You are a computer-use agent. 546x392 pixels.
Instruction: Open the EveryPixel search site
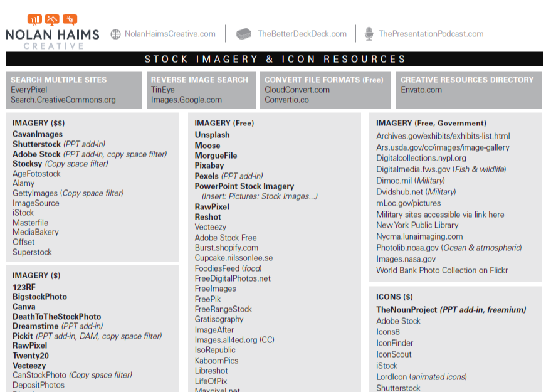tap(29, 90)
